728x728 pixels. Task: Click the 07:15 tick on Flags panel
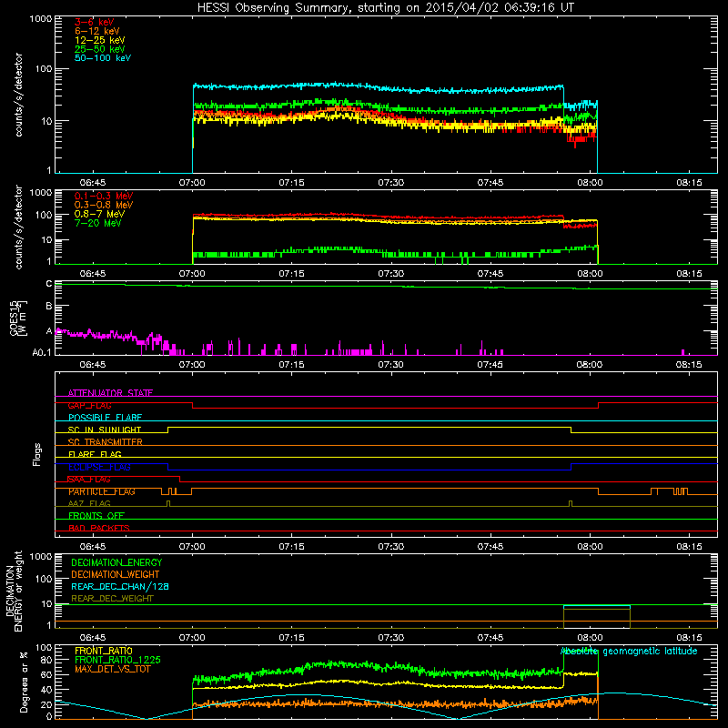pyautogui.click(x=291, y=547)
